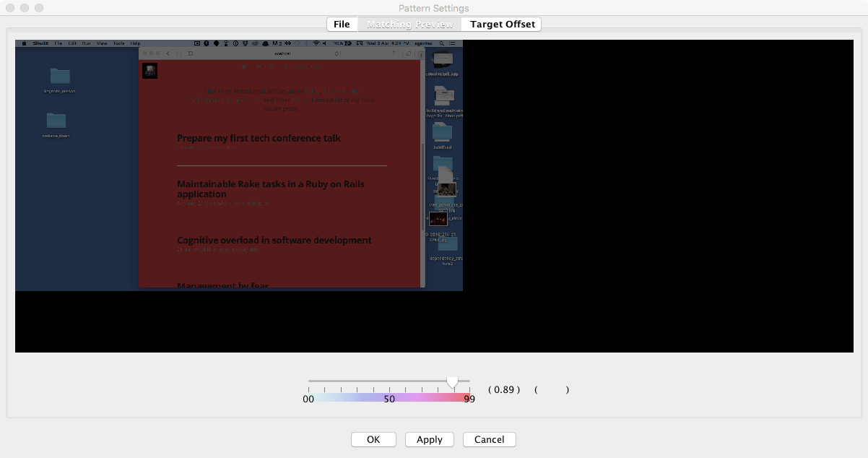Click the website_down folder in preview
This screenshot has height=458, width=868.
[x=56, y=121]
